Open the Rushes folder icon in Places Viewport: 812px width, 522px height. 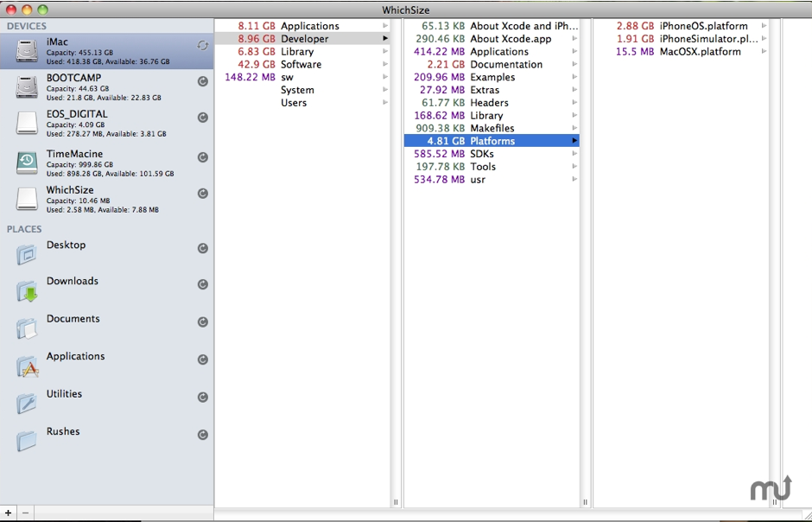(x=27, y=441)
